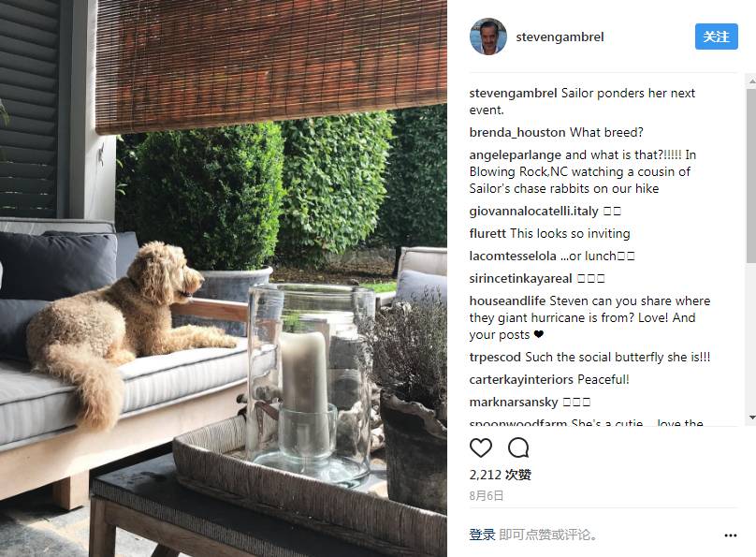This screenshot has height=557, width=756.
Task: Open the comment bubble icon
Action: click(x=518, y=448)
